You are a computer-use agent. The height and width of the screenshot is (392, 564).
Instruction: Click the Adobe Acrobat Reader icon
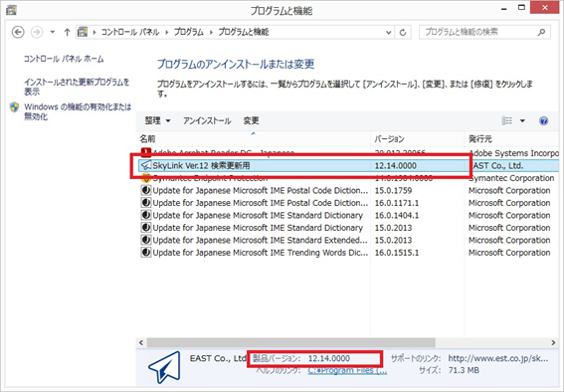pos(145,152)
